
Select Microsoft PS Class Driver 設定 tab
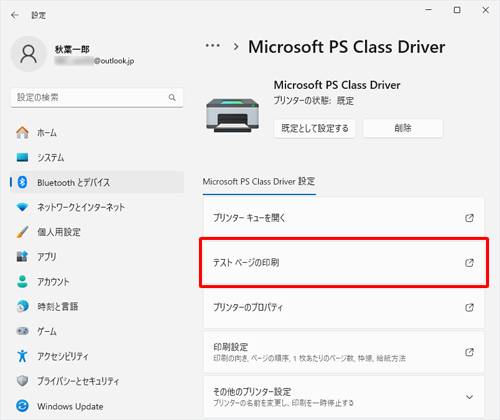click(259, 182)
